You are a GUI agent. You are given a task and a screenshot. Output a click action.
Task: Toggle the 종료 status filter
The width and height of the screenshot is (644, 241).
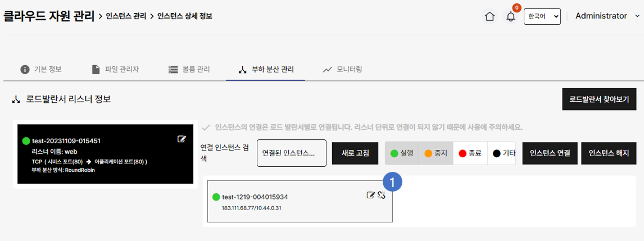[x=470, y=153]
